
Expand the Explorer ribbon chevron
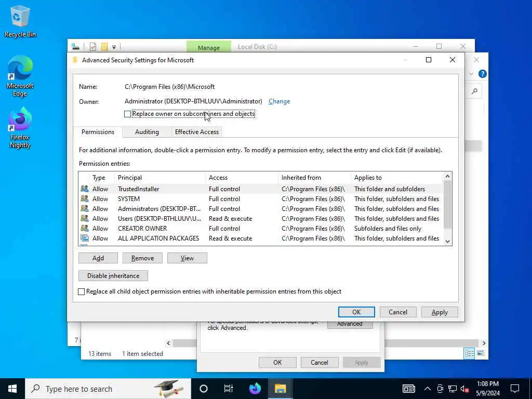coord(471,74)
